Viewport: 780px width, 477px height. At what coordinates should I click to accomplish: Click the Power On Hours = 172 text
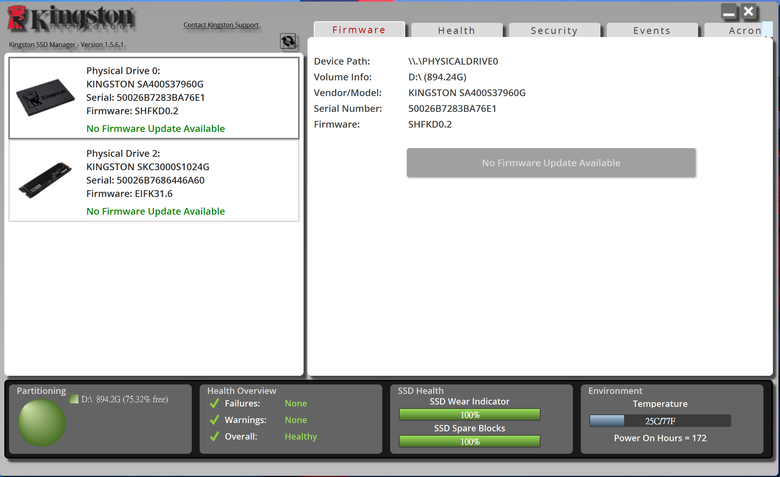click(x=660, y=438)
